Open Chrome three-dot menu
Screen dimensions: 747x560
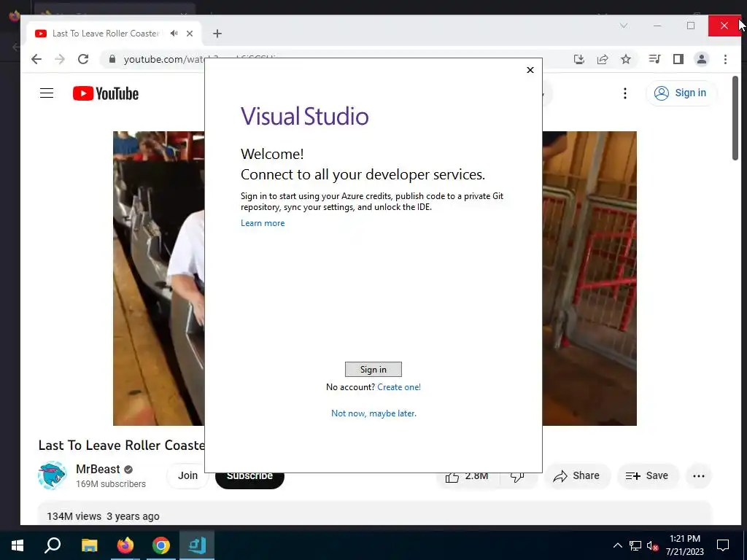[x=726, y=59]
